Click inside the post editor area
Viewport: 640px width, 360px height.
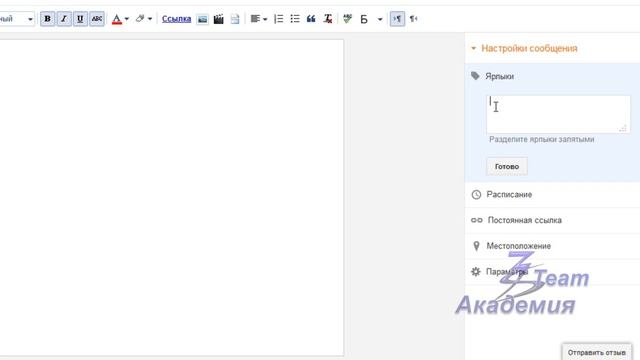(x=171, y=198)
